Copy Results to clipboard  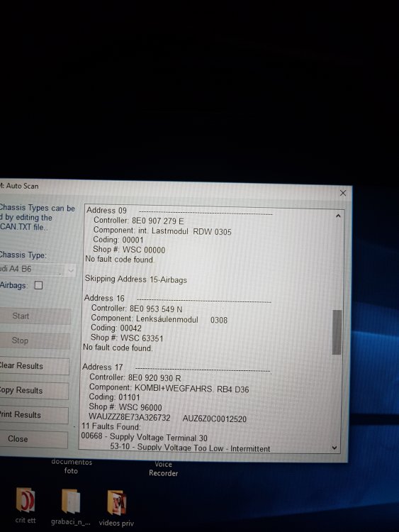click(34, 391)
